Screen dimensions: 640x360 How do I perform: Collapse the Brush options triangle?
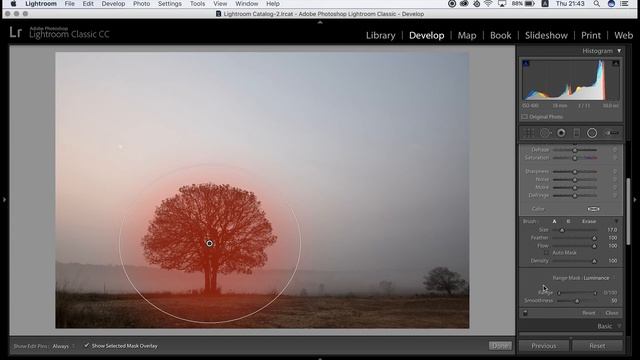click(616, 221)
